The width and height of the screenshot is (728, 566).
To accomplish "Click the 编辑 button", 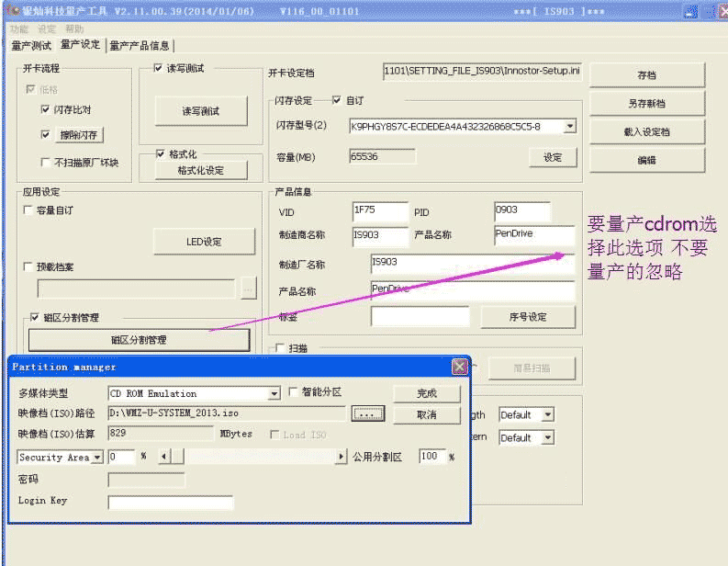I will coord(646,160).
